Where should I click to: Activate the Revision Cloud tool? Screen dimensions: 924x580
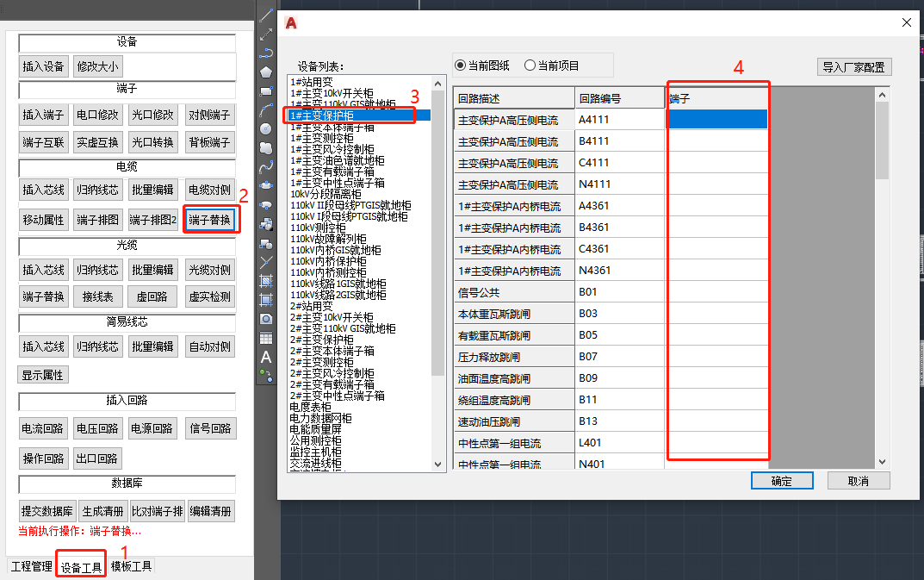(x=267, y=147)
